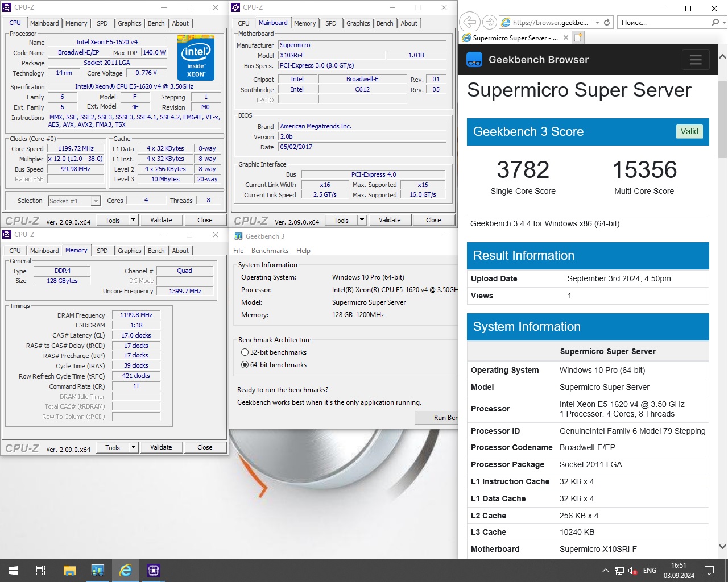
Task: Open the Socket #1 selection dropdown
Action: tap(96, 201)
